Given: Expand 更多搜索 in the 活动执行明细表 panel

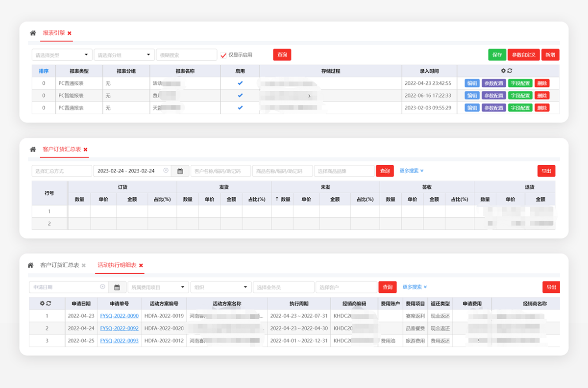Looking at the screenshot, I should [415, 287].
